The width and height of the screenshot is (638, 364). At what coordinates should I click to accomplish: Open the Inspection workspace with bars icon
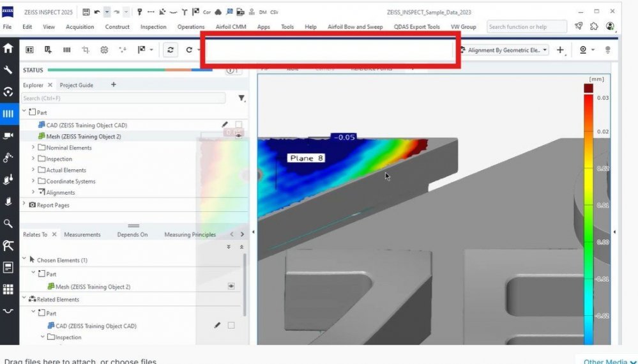click(x=8, y=114)
